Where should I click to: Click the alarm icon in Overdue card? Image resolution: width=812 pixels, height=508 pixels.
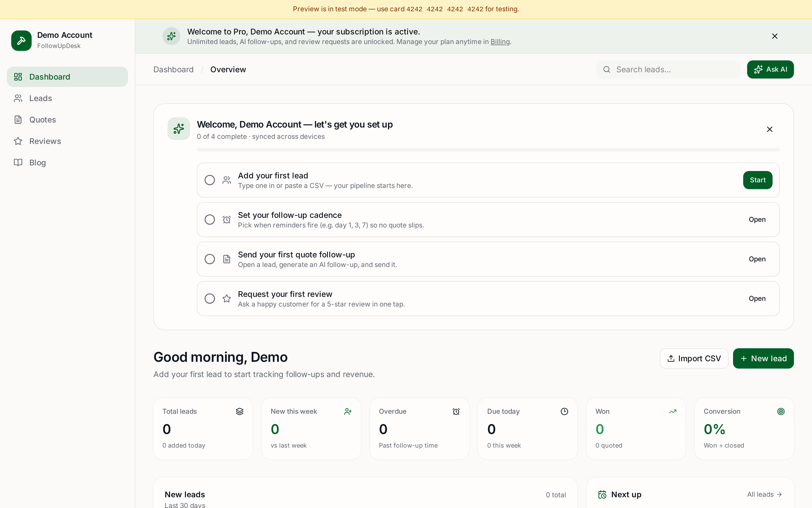pos(456,411)
